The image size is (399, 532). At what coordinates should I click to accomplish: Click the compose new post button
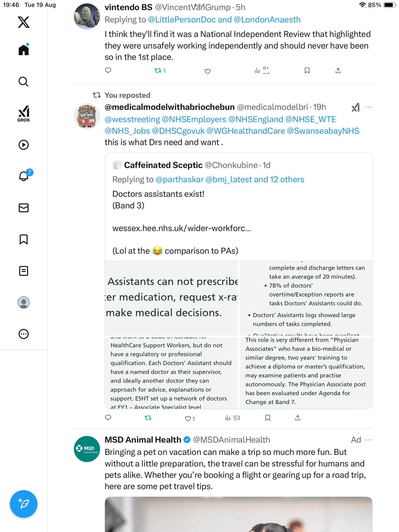point(24,504)
